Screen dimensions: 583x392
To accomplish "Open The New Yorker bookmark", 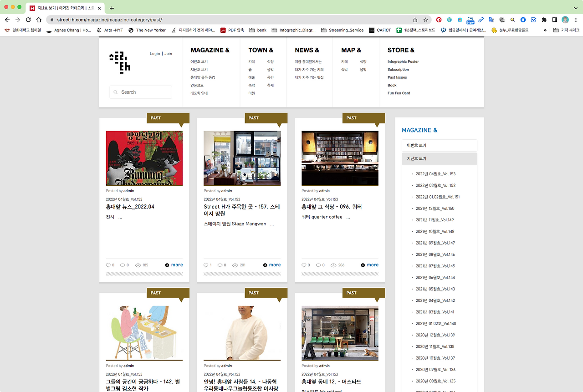I will 147,30.
